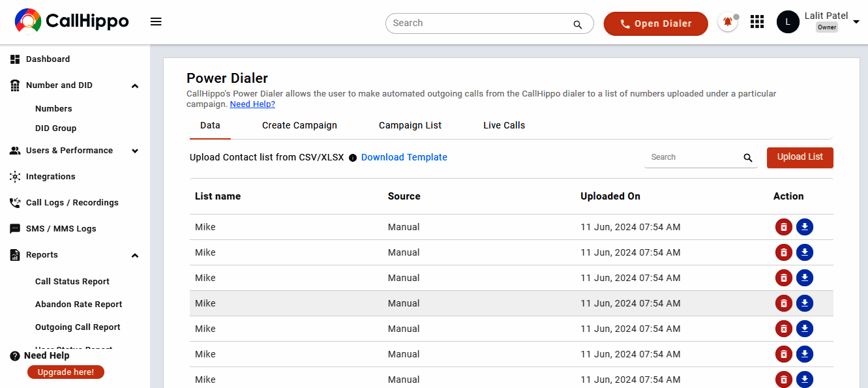This screenshot has width=868, height=388.
Task: Switch to the Campaign List tab
Action: coord(410,125)
